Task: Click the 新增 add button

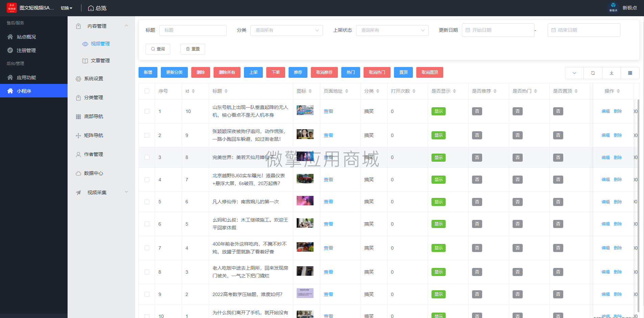Action: [x=148, y=72]
